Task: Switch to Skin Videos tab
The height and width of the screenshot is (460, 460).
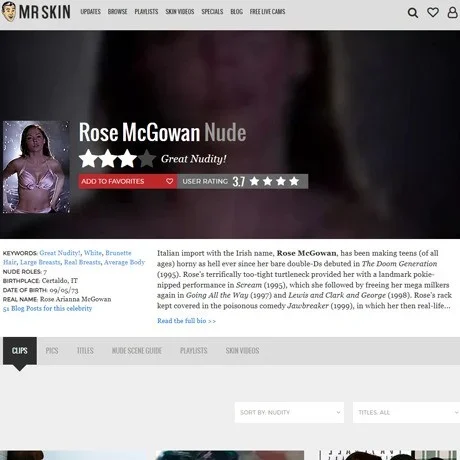Action: click(242, 351)
